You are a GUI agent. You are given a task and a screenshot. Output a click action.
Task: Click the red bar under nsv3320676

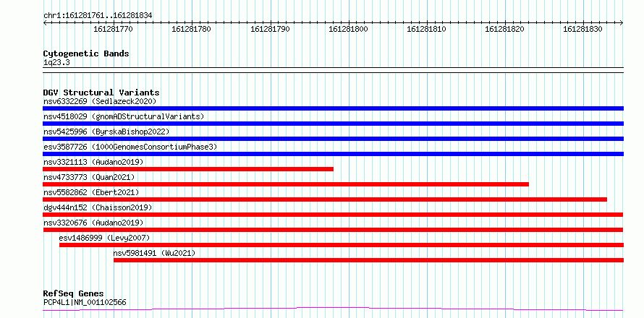click(x=333, y=230)
